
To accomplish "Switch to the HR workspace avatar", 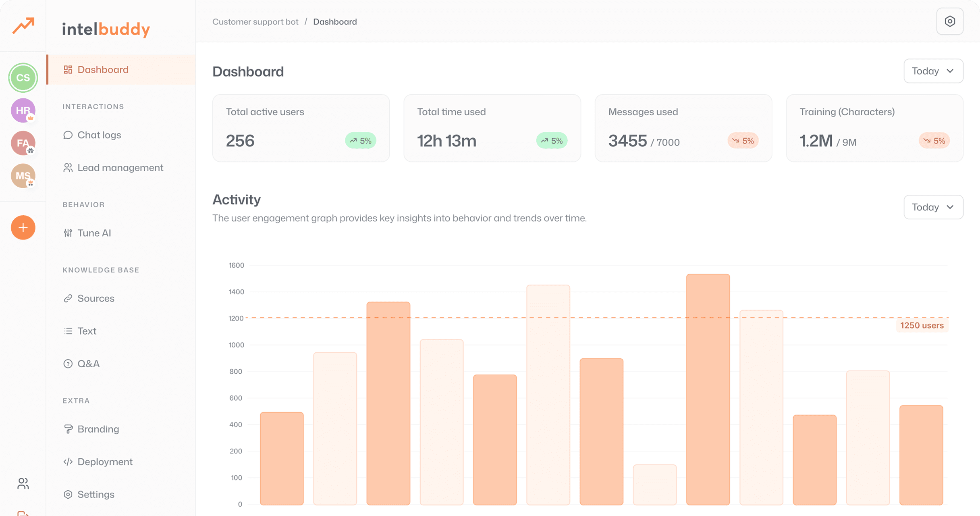I will coord(23,110).
